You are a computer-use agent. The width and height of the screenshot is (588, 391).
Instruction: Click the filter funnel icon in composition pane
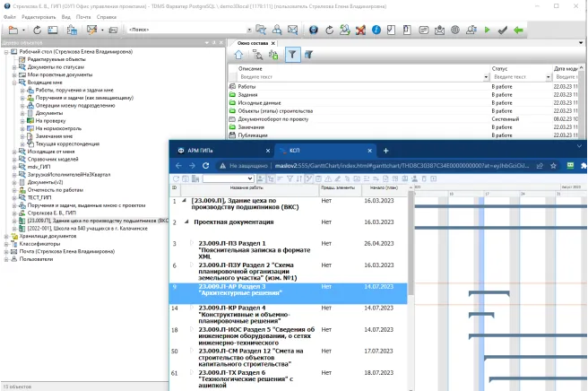[x=291, y=55]
